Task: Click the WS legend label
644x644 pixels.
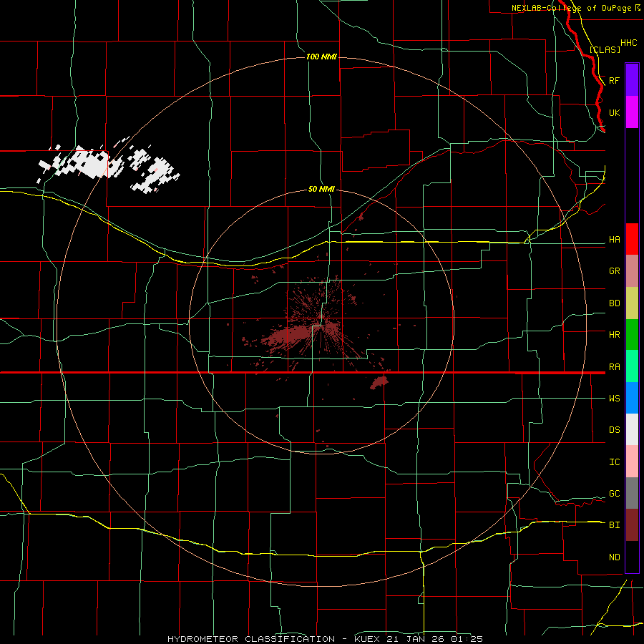Action: (x=614, y=399)
